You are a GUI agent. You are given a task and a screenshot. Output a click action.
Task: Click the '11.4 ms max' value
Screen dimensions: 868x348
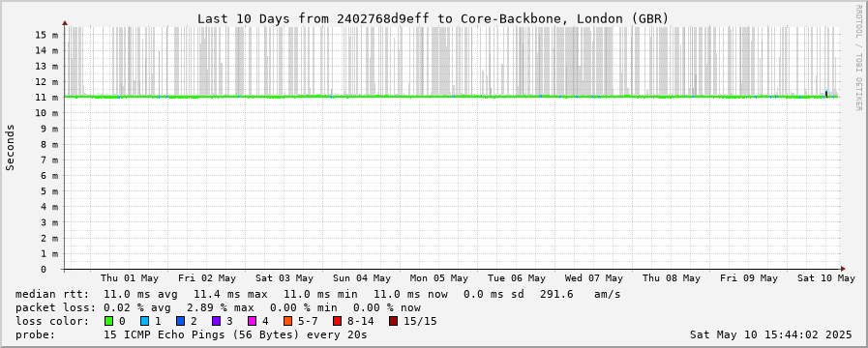(230, 294)
